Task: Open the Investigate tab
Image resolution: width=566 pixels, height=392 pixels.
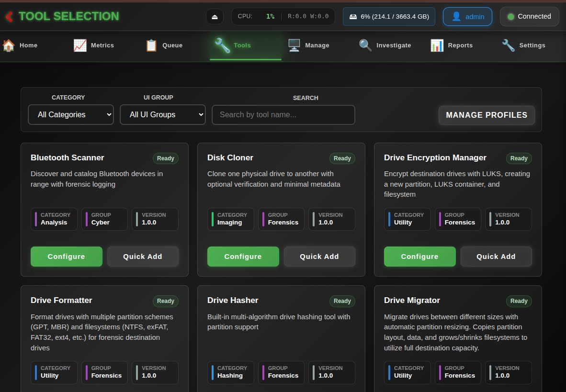Action: (394, 45)
